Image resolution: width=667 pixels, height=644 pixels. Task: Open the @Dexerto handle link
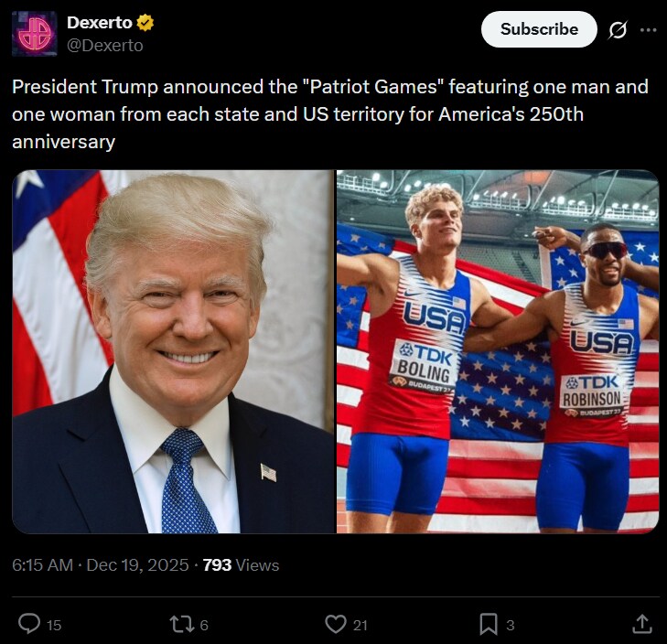[x=105, y=45]
